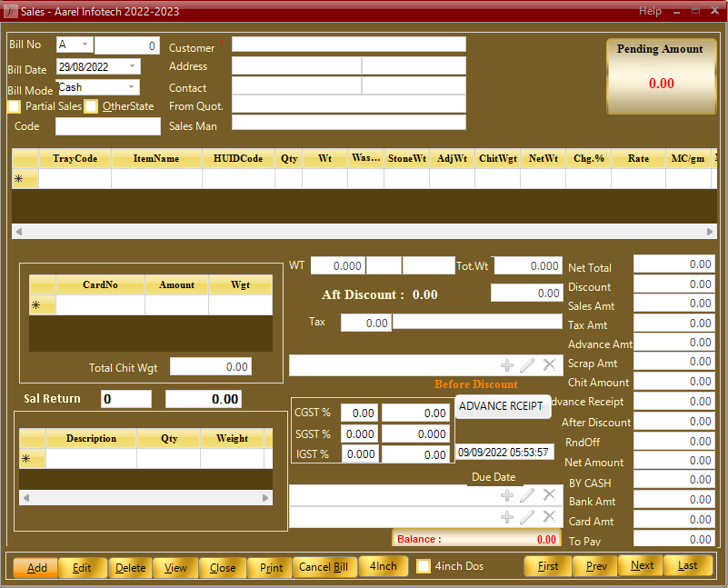The height and width of the screenshot is (588, 728).
Task: Click the Sales window title bar app icon
Action: (10, 11)
